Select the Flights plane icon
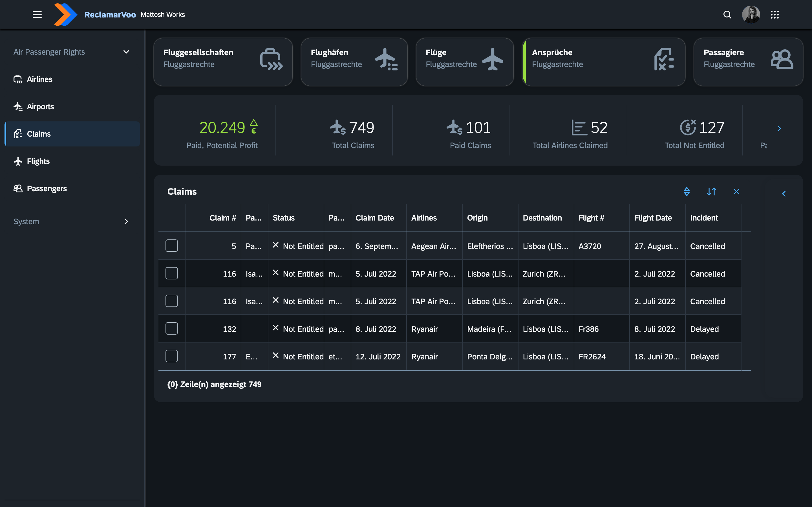 coord(18,161)
